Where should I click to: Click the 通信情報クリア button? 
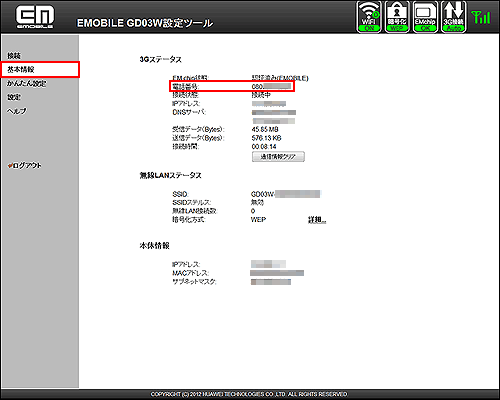click(278, 157)
